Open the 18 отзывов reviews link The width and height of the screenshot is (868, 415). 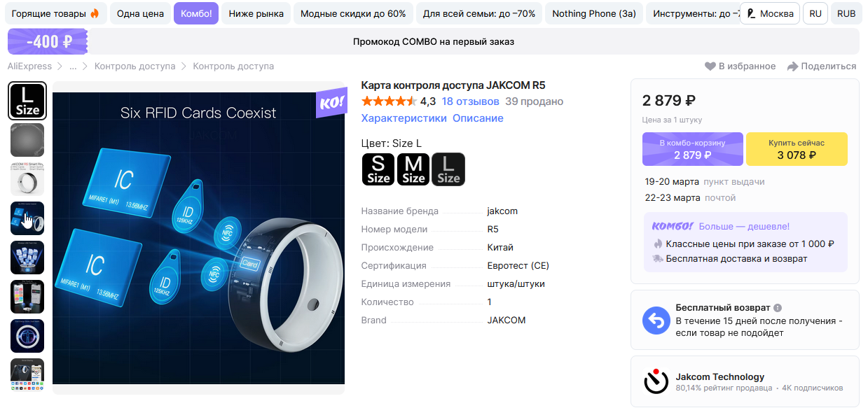coord(471,101)
